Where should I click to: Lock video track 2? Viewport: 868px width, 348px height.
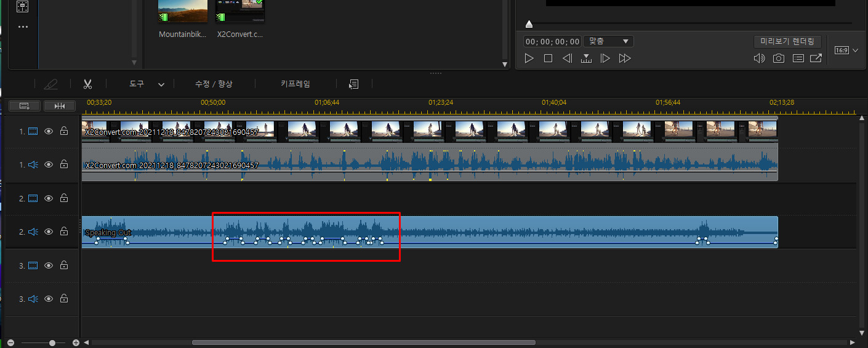[x=64, y=198]
